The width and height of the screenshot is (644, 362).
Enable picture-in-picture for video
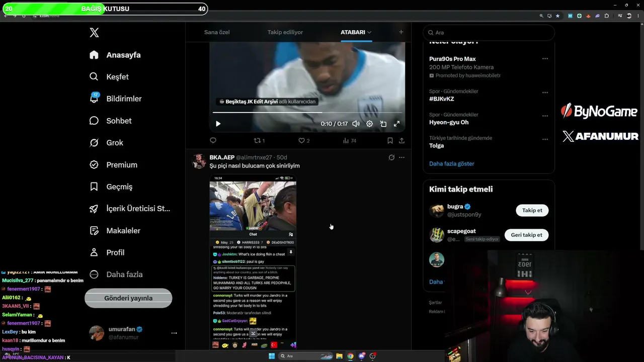[383, 124]
